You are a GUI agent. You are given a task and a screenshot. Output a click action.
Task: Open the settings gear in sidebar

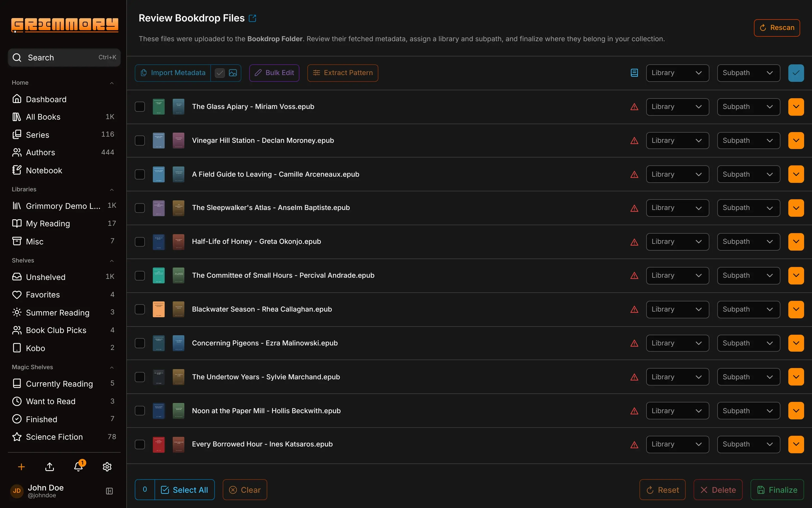pyautogui.click(x=107, y=466)
